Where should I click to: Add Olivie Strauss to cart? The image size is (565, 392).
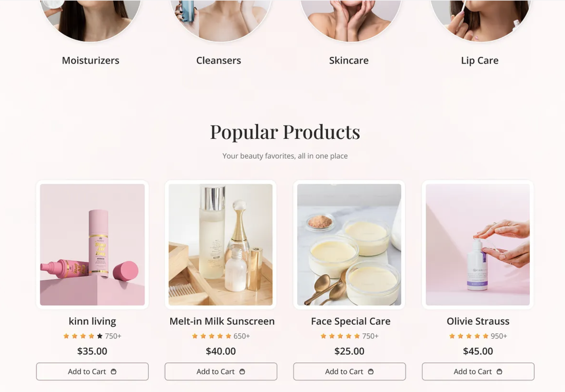coord(478,372)
